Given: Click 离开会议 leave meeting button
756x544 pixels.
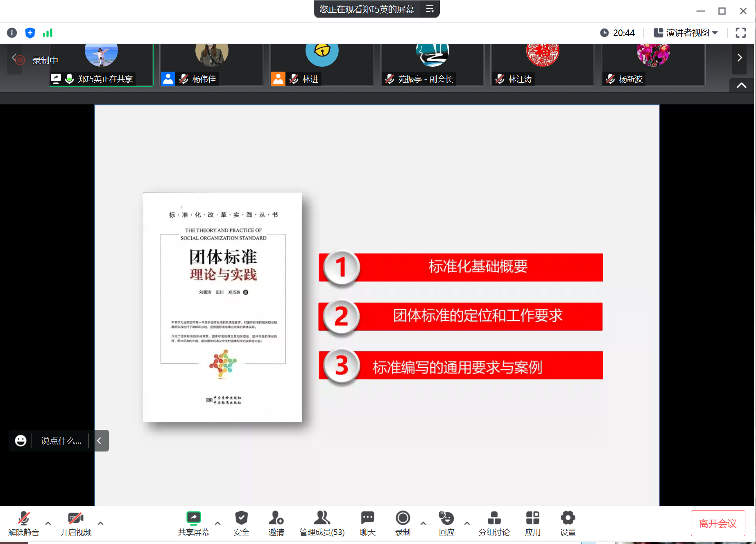Looking at the screenshot, I should point(718,524).
